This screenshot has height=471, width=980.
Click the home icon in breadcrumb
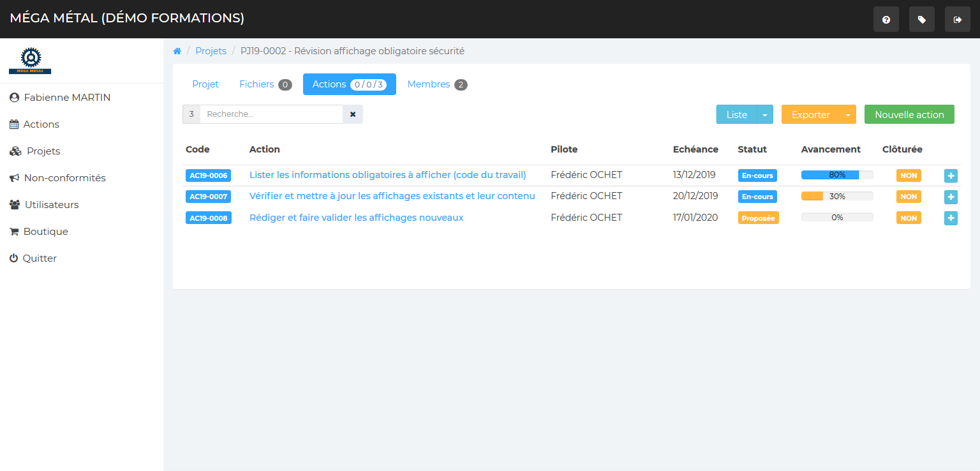coord(177,51)
